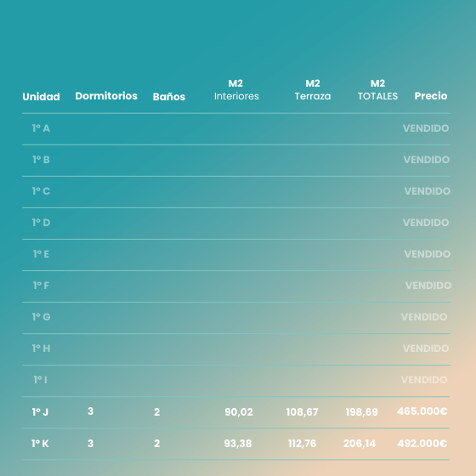Click VENDIDO in the 1º G row
476x476 pixels.
click(424, 317)
